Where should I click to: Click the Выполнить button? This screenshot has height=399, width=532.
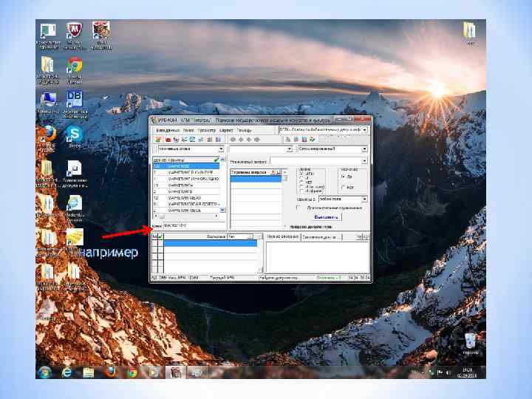click(x=326, y=217)
